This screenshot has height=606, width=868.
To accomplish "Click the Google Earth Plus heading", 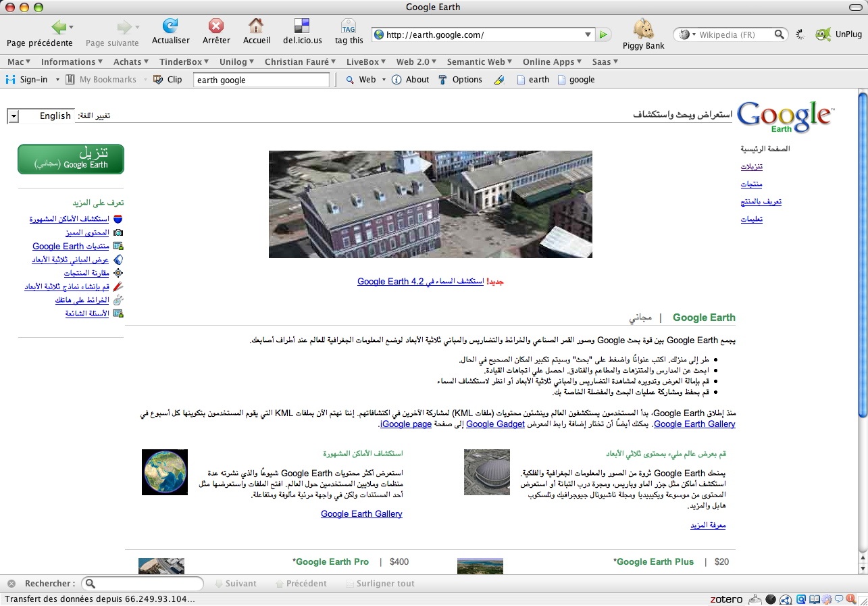I will pyautogui.click(x=653, y=561).
